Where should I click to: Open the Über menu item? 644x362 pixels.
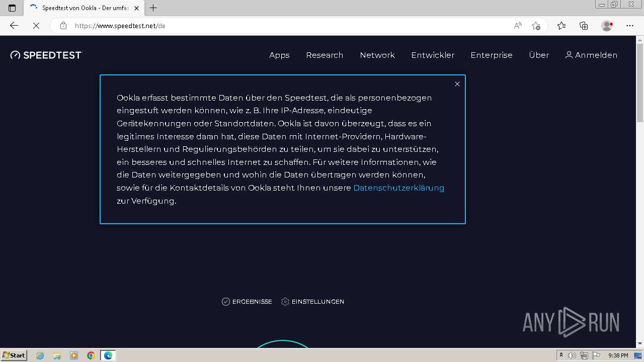(539, 55)
